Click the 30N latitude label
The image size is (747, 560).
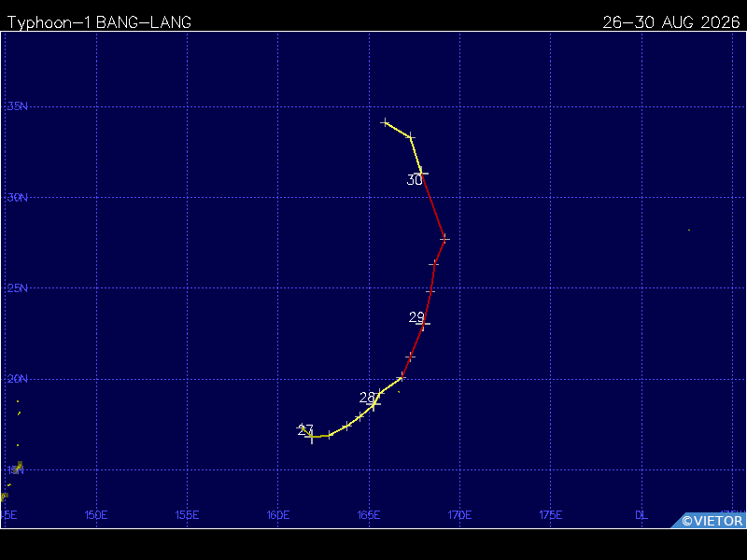tap(17, 197)
